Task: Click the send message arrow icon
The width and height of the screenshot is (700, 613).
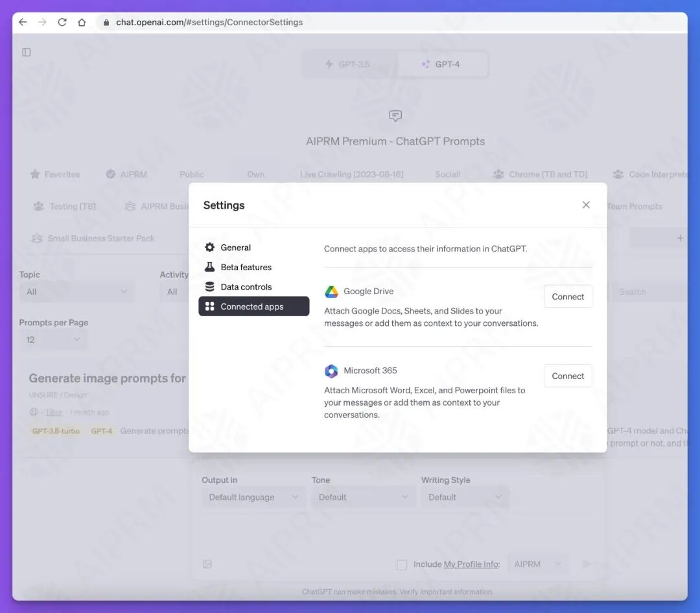Action: [x=586, y=564]
